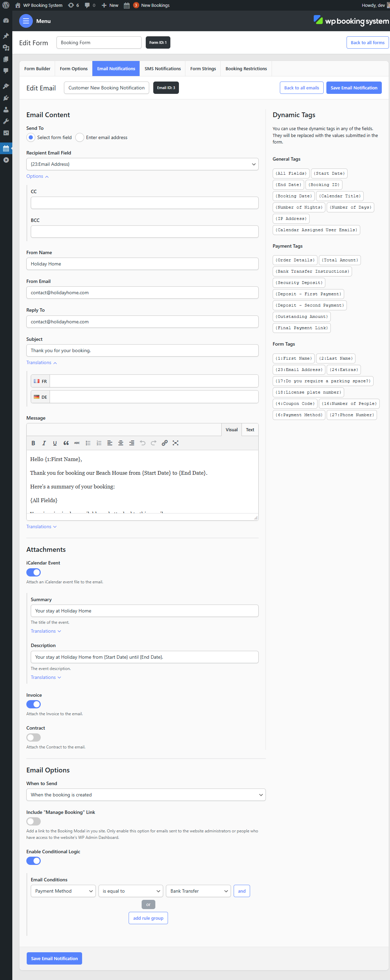Toggle the iCalendar Event attachment switch
Viewport: 390px width, 980px height.
(x=34, y=572)
